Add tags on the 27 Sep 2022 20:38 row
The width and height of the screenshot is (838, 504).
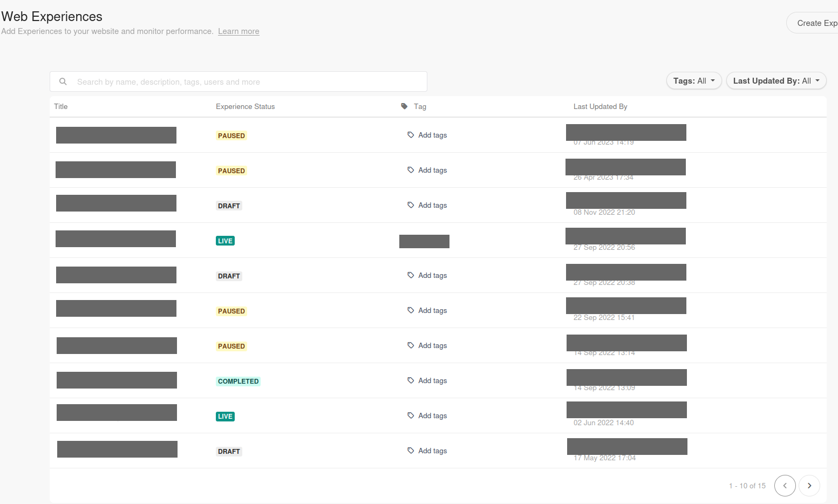[x=427, y=275]
